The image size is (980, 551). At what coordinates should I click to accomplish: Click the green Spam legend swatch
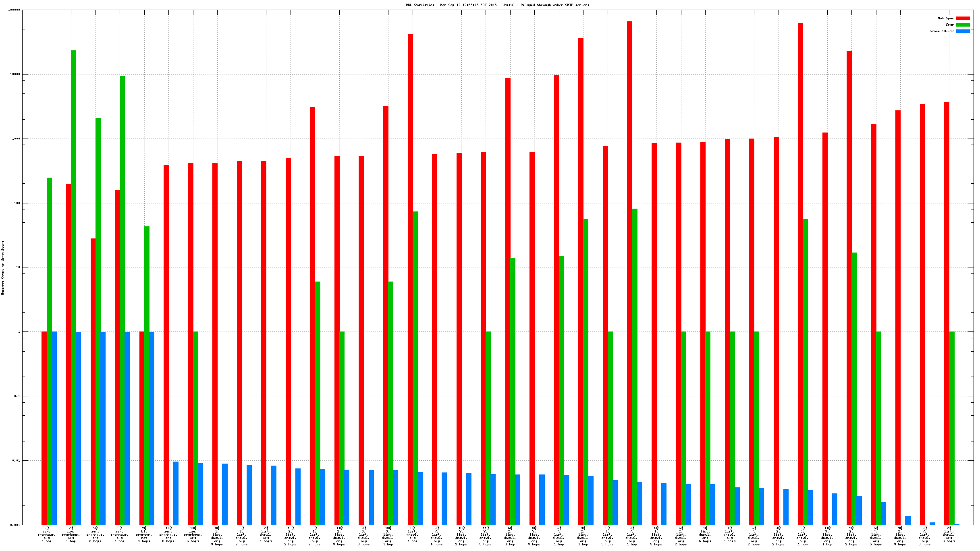click(x=963, y=25)
